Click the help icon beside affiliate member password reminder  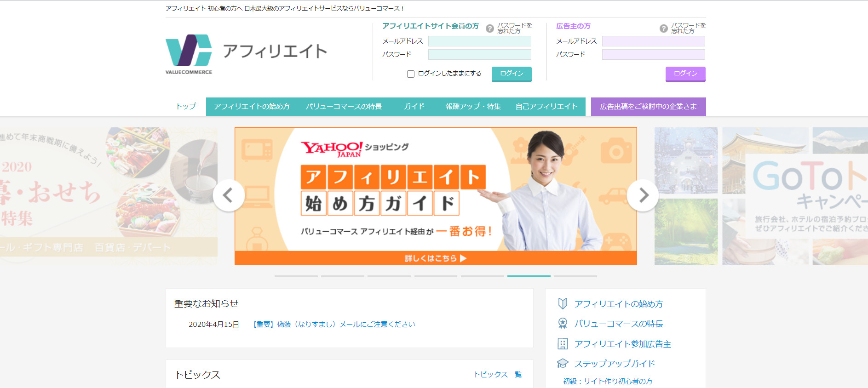click(x=490, y=29)
